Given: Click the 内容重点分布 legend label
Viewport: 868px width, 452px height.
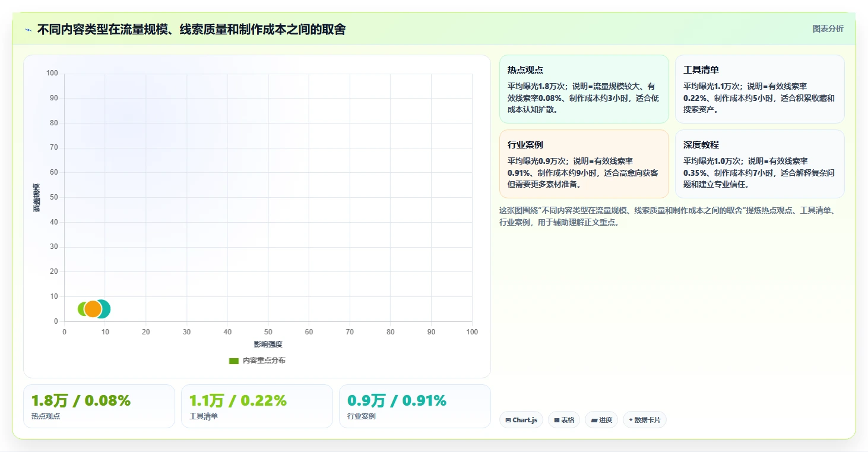Looking at the screenshot, I should [x=264, y=361].
